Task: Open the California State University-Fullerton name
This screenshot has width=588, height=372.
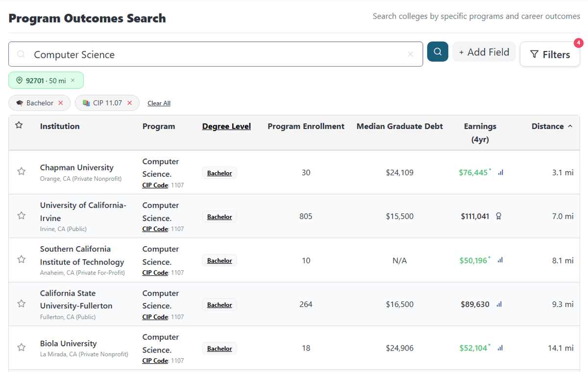Action: 76,300
